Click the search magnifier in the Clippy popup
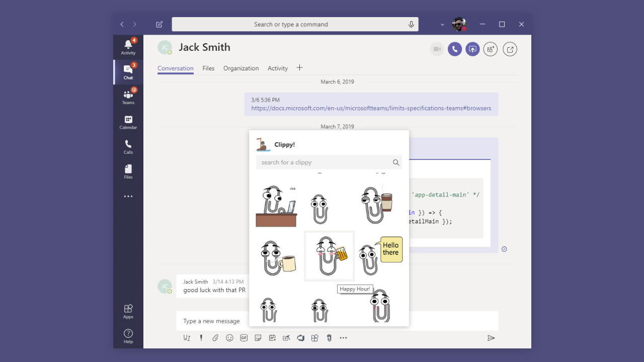 tap(396, 162)
